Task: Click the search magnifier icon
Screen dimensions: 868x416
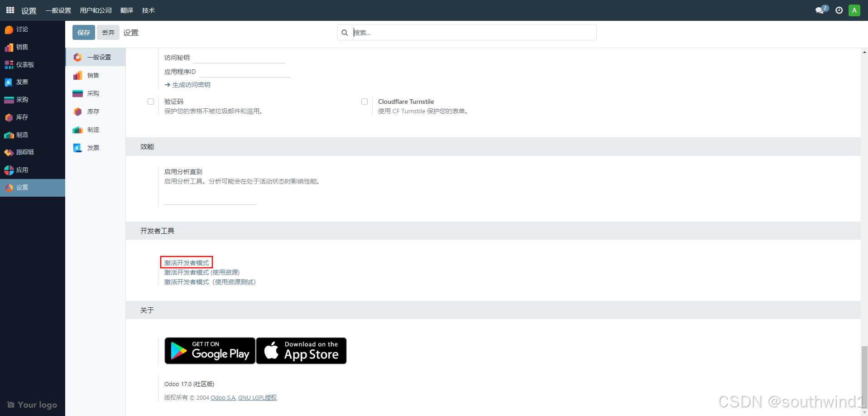Action: pyautogui.click(x=345, y=33)
